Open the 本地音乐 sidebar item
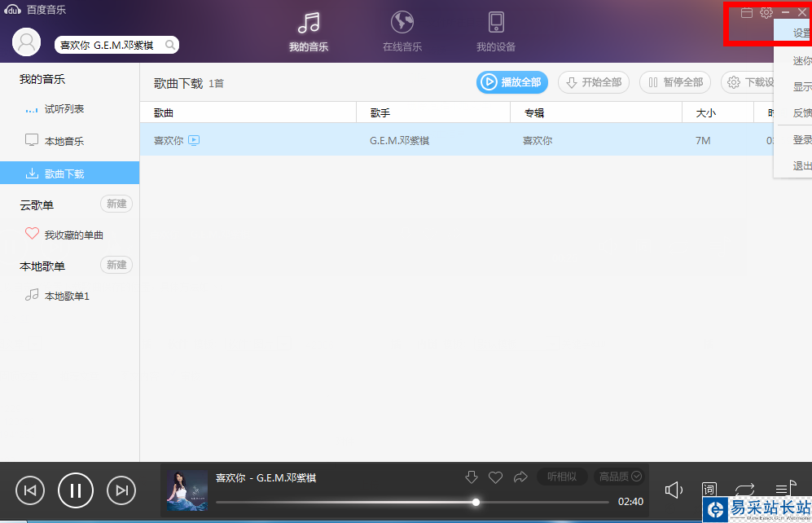Viewport: 812px width, 523px height. (x=69, y=141)
